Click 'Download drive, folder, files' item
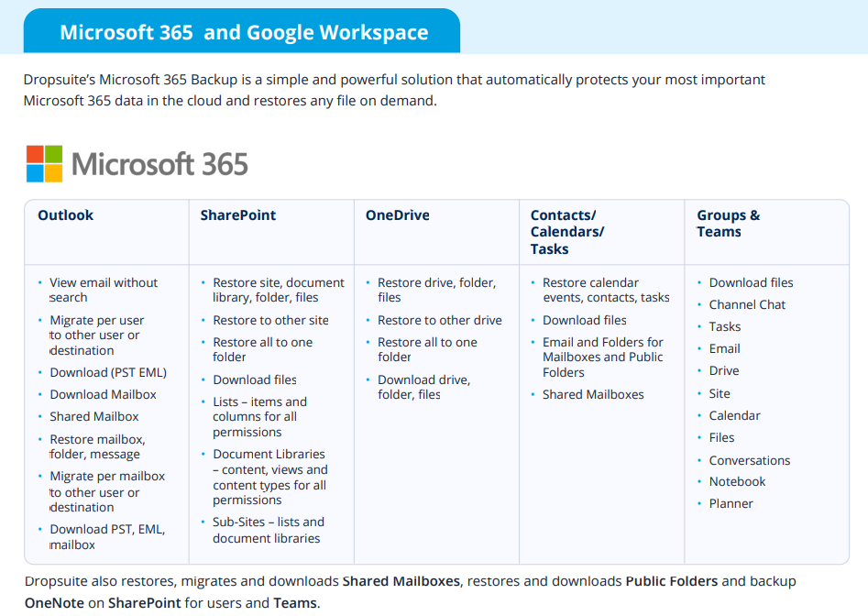The width and height of the screenshot is (868, 616). pos(424,387)
